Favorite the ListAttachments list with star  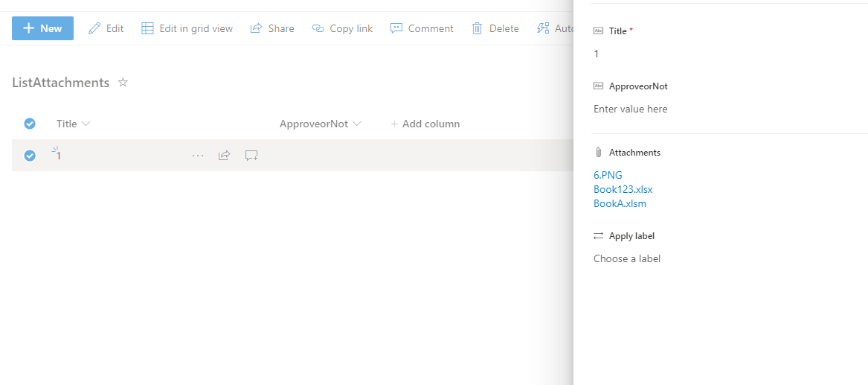pyautogui.click(x=123, y=83)
